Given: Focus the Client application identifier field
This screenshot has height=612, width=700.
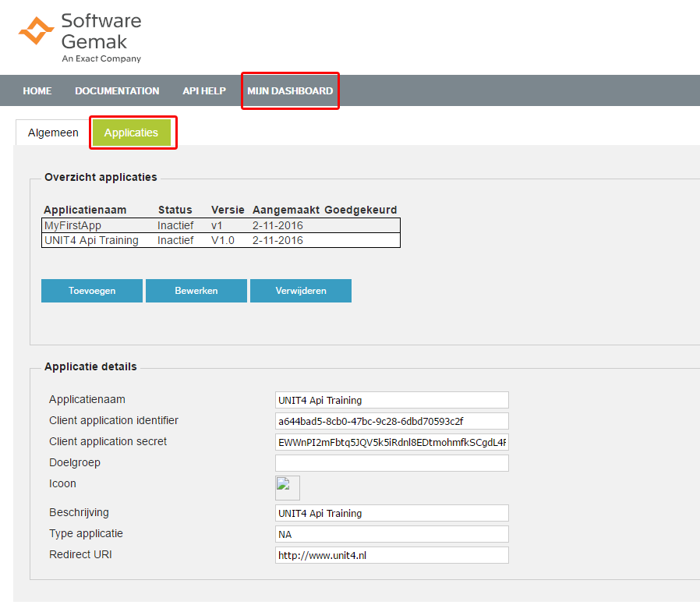Looking at the screenshot, I should (x=391, y=421).
